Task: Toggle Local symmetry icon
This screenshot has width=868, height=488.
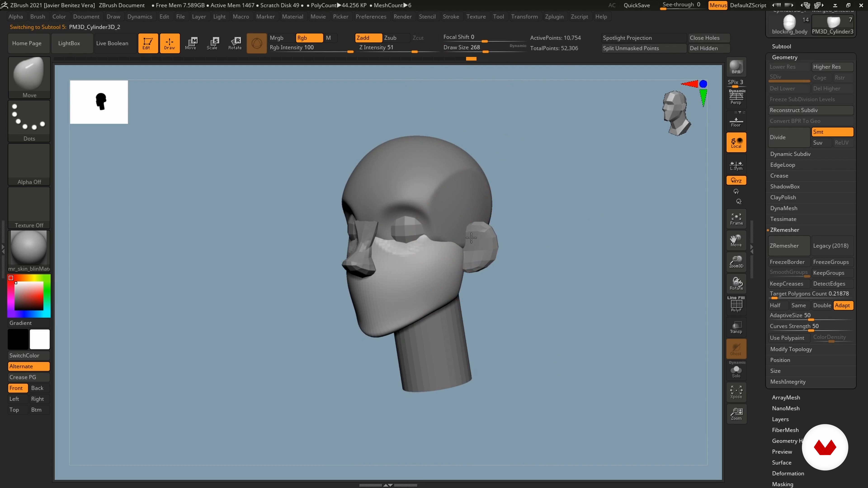Action: pyautogui.click(x=736, y=143)
